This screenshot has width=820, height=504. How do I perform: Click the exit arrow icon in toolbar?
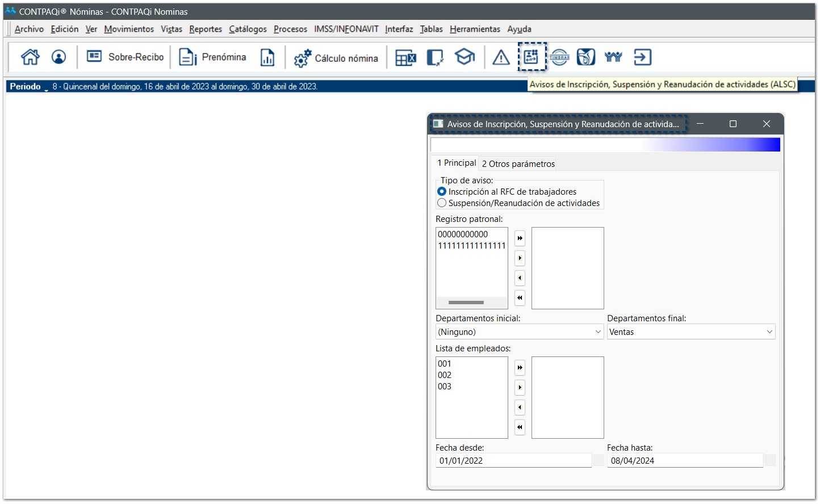[642, 57]
